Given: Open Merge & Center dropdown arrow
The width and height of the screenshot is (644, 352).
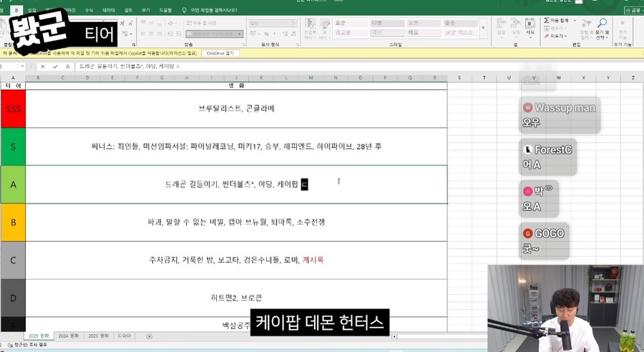Looking at the screenshot, I should click(x=240, y=34).
